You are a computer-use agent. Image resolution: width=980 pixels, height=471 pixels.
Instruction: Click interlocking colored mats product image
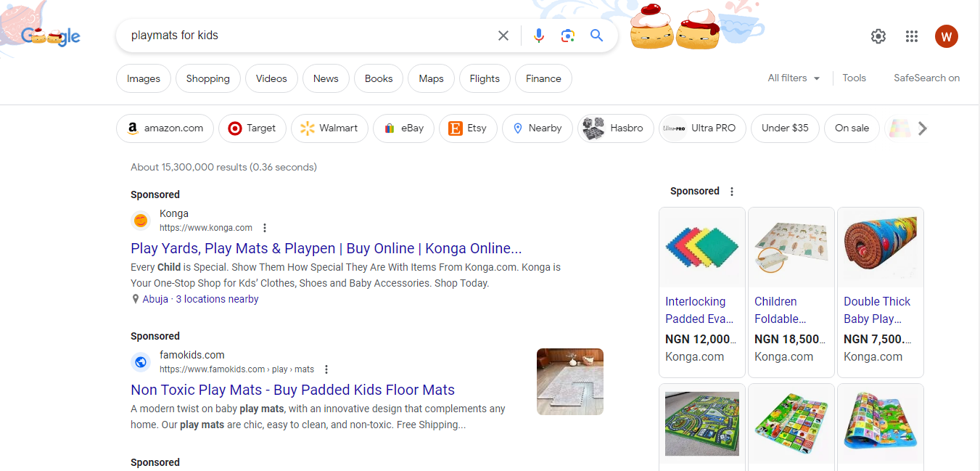[x=702, y=247]
